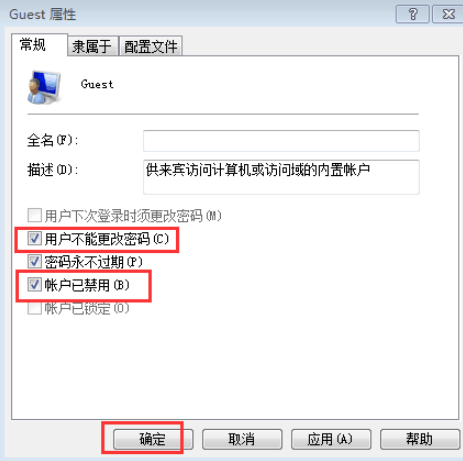Tick 用户下次登录时须更改密码 checkbox
Image resolution: width=463 pixels, height=461 pixels.
(x=35, y=215)
